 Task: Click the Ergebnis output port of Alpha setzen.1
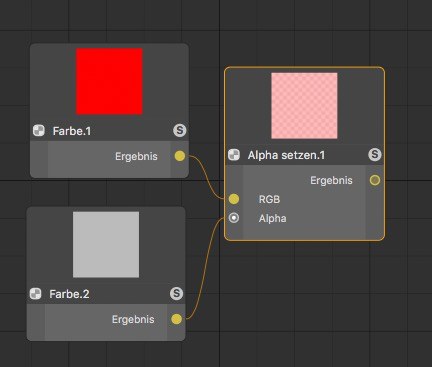tap(375, 180)
